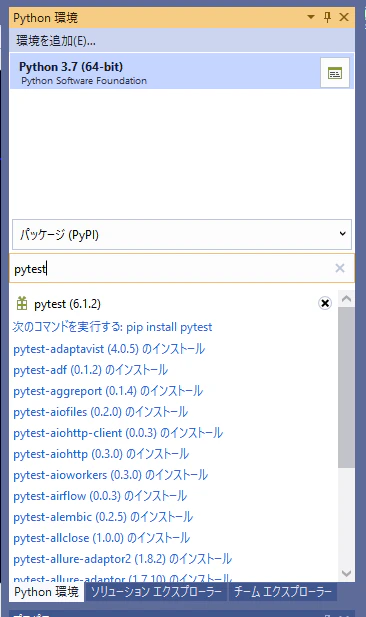Screen dimensions: 366x617
Task: Click the package icon beside pytest (6.1.2)
Action: click(22, 303)
